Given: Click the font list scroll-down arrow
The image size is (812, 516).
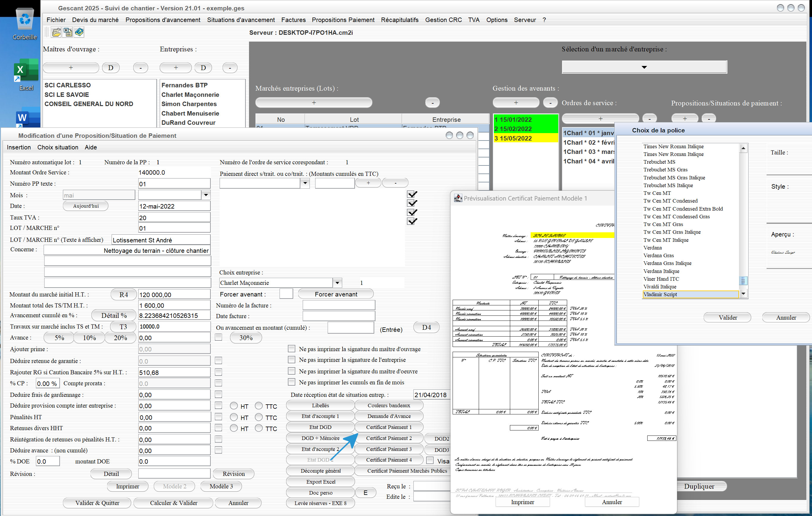Looking at the screenshot, I should [x=743, y=294].
